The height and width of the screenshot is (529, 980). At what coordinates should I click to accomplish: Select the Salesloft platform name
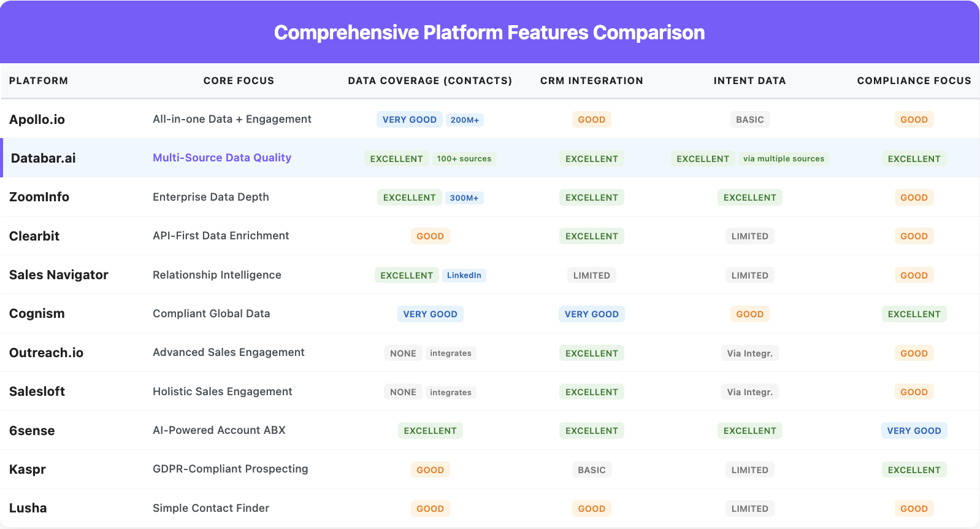coord(37,392)
